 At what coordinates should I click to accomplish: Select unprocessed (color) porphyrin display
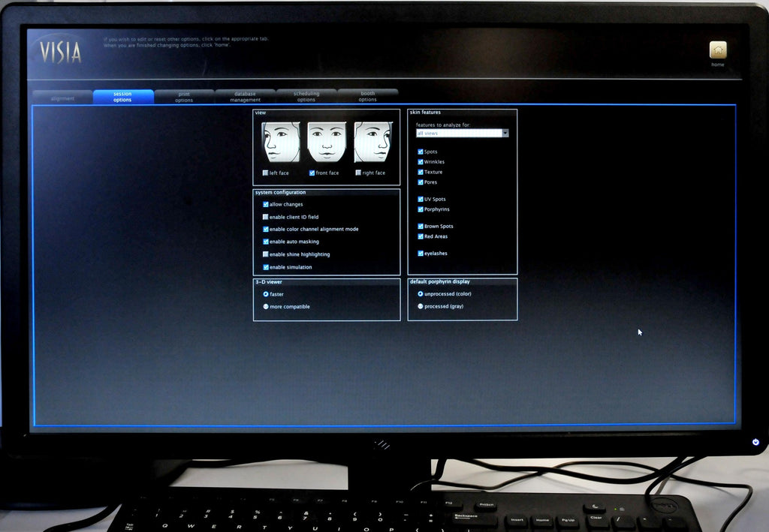420,294
